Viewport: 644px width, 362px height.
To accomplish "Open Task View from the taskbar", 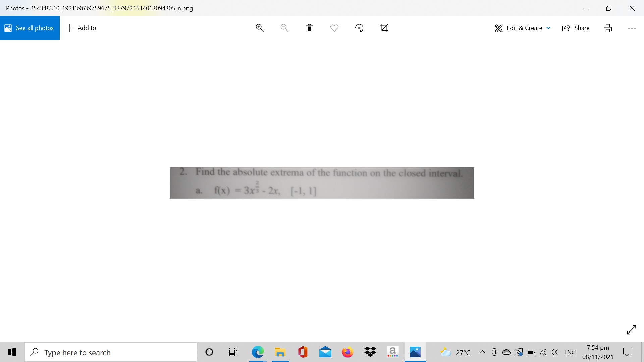I will 233,352.
